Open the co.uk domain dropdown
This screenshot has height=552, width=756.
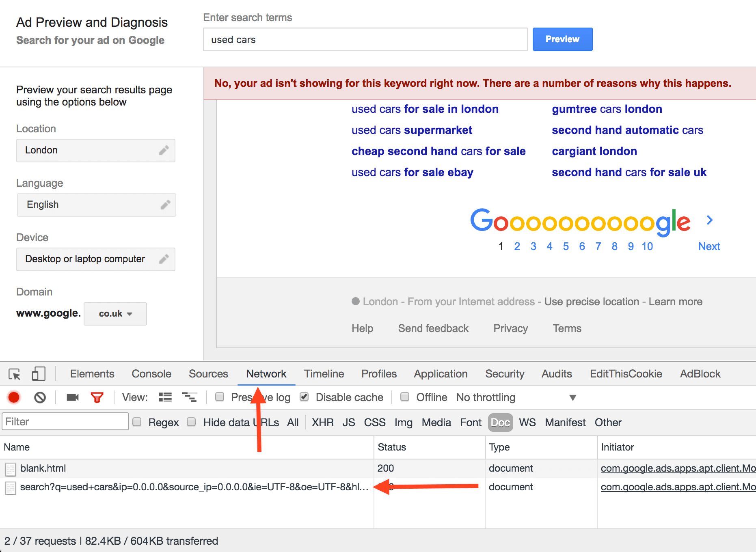[x=115, y=314]
